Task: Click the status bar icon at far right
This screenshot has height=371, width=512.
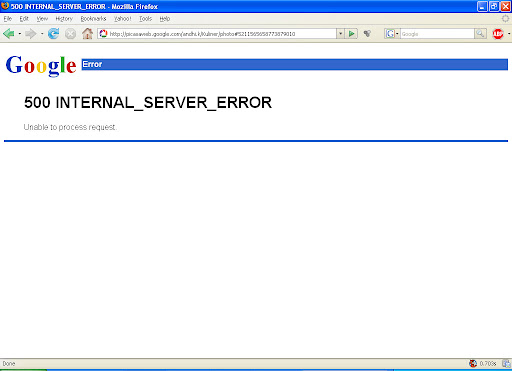Action: (x=507, y=363)
